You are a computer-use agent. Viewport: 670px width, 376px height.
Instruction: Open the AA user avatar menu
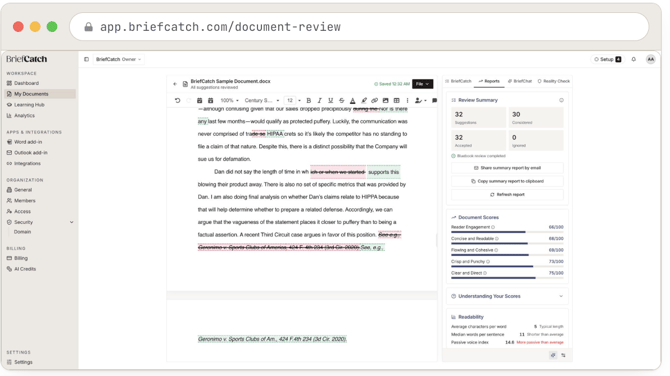650,59
